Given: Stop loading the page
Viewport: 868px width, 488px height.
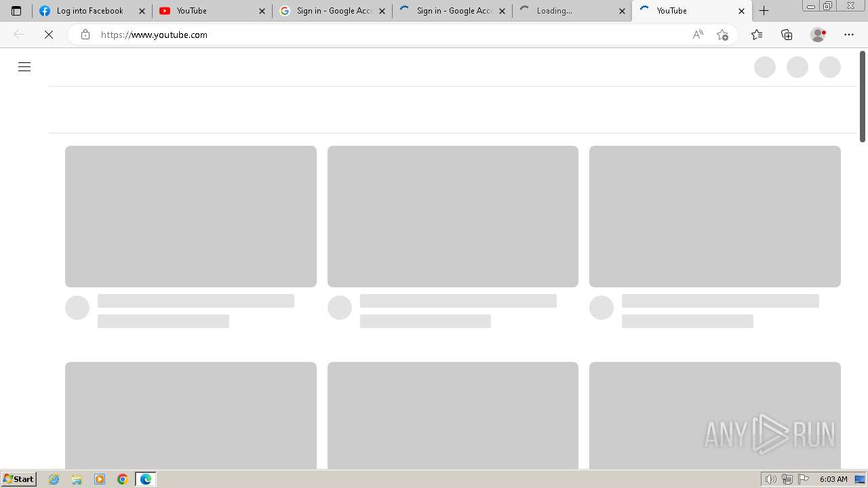Looking at the screenshot, I should (x=49, y=35).
